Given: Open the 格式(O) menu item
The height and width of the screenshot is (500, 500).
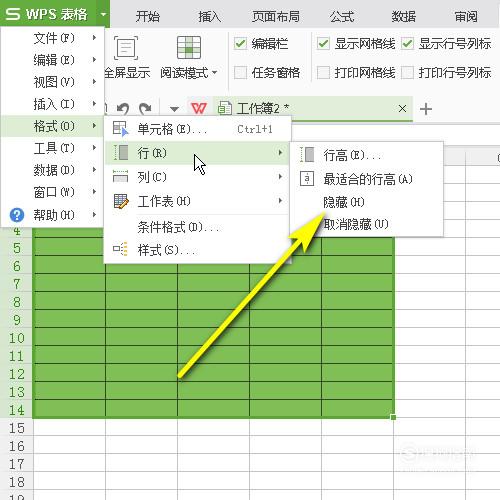Looking at the screenshot, I should click(x=53, y=126).
